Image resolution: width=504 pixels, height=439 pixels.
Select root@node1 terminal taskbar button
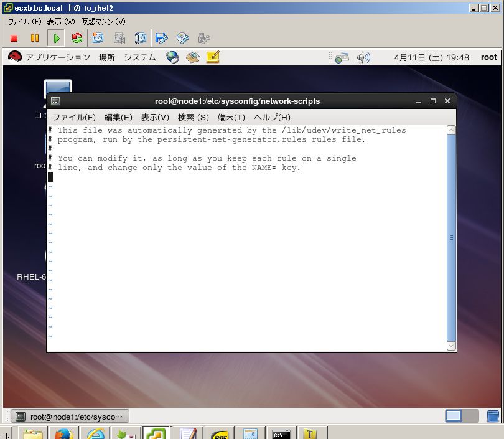click(70, 417)
